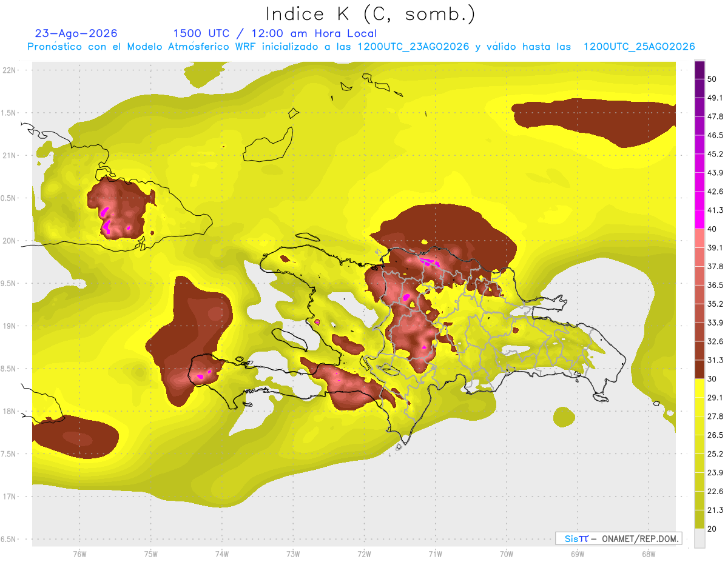Click the colorbar label "21.3"
The height and width of the screenshot is (562, 728).
pyautogui.click(x=716, y=510)
